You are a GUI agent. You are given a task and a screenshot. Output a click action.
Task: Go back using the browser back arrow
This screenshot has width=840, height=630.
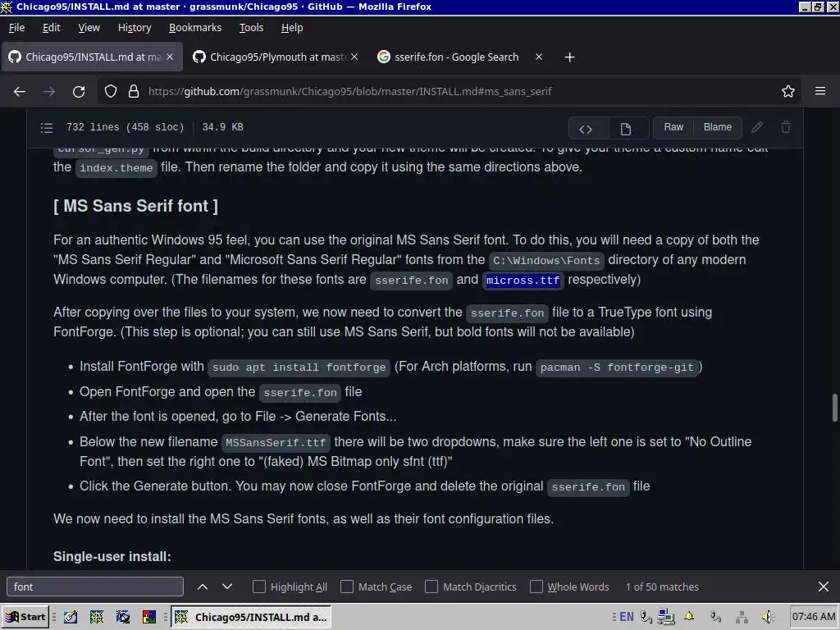coord(20,92)
